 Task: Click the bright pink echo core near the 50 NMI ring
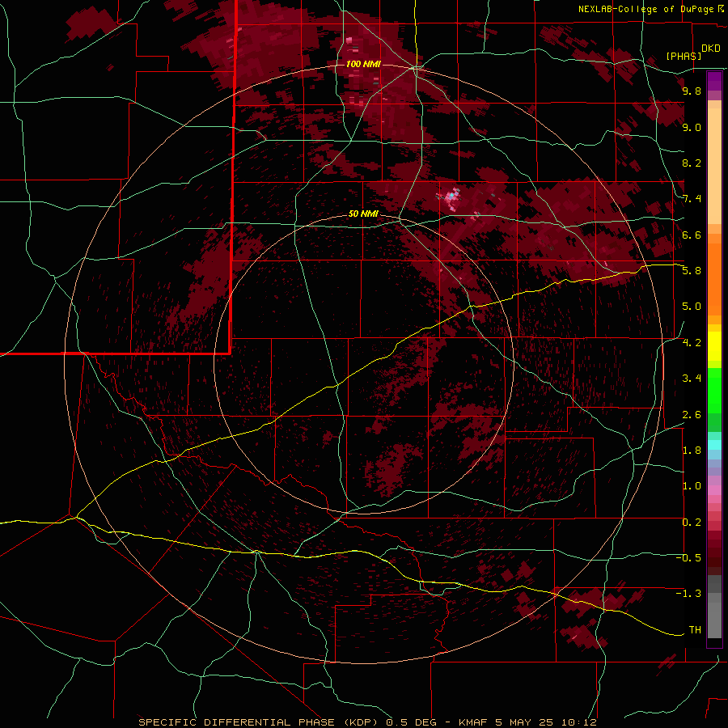451,198
